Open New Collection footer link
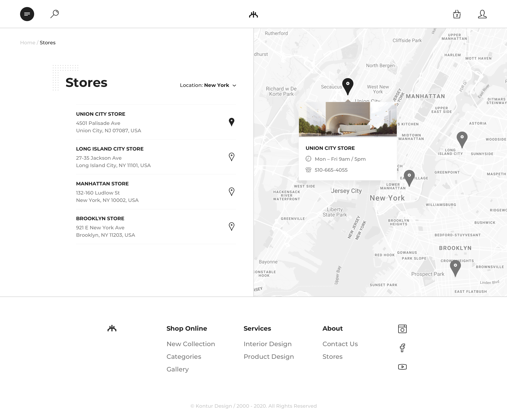The height and width of the screenshot is (420, 507). coord(190,344)
